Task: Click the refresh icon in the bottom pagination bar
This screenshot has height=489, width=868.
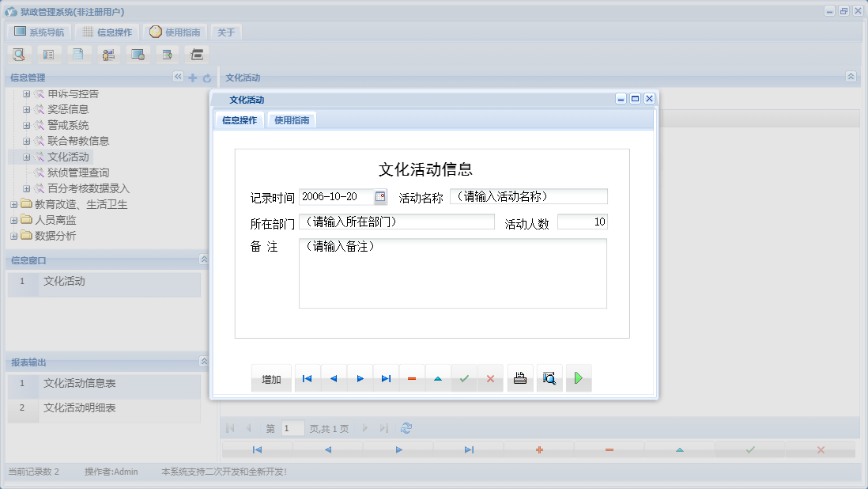Action: click(406, 427)
